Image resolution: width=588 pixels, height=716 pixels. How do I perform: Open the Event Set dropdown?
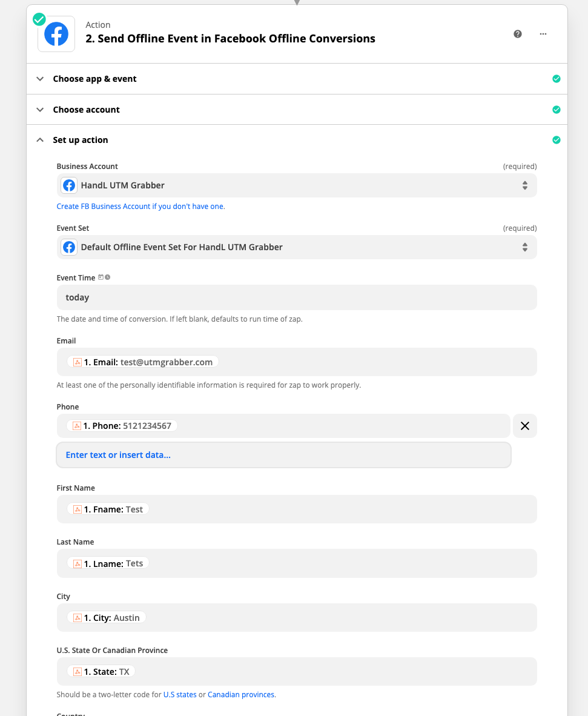pos(297,247)
